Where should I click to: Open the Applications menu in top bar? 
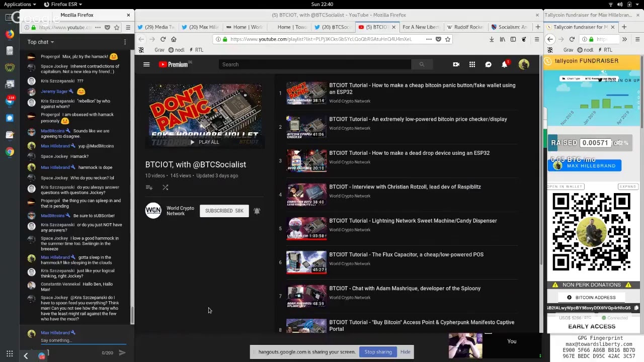click(20, 4)
